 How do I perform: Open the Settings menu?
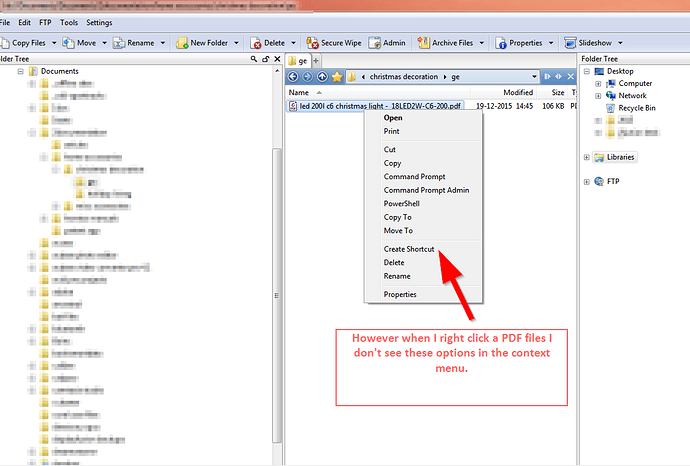coord(99,22)
